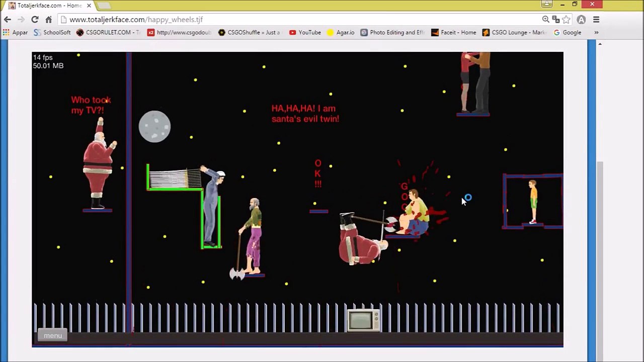Click the round extension icon beside the star
This screenshot has height=362, width=644.
tap(581, 20)
